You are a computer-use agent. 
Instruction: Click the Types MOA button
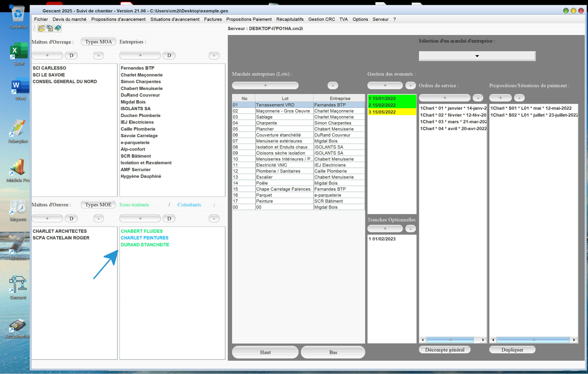tap(98, 42)
